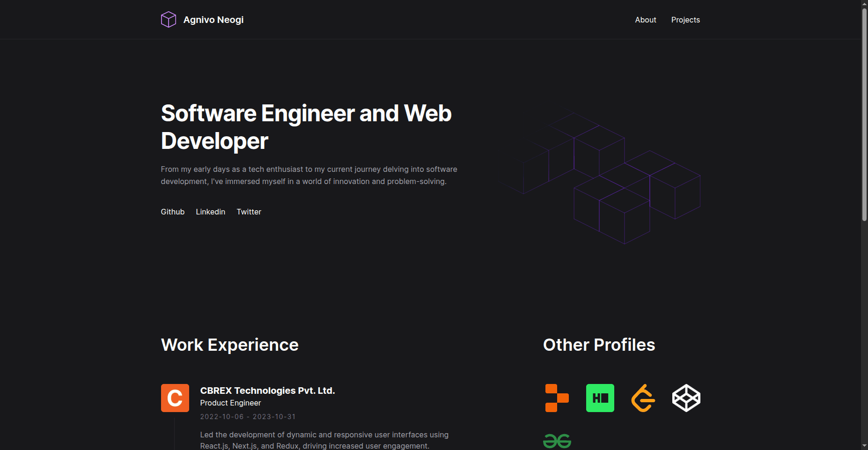Click the scrollbar up arrow
Viewport: 868px width, 450px height.
coord(864,4)
